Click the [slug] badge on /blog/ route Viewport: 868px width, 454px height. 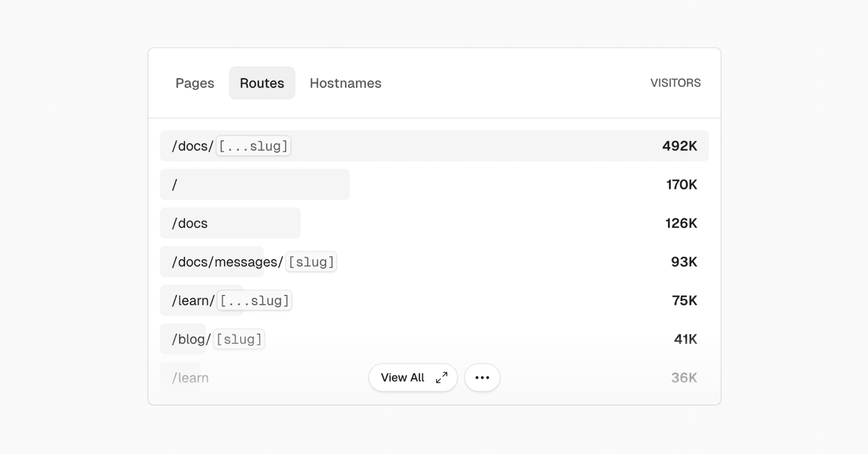tap(239, 339)
